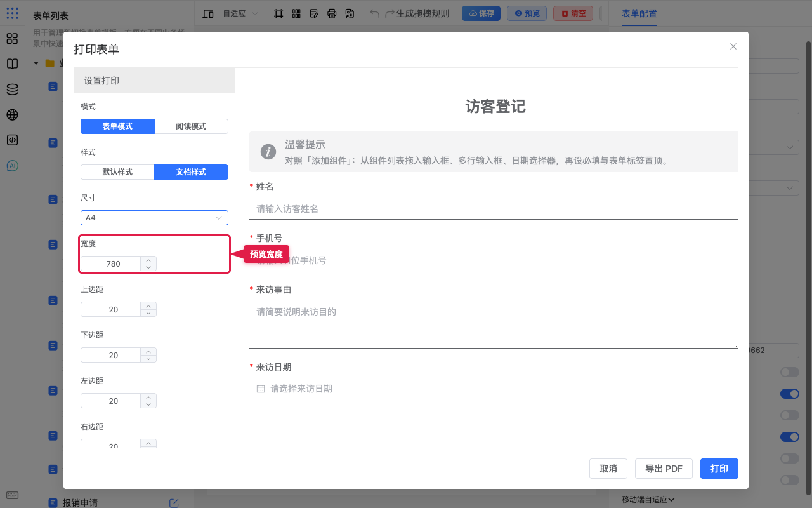Switch to the 表单配置 tab

click(x=639, y=13)
